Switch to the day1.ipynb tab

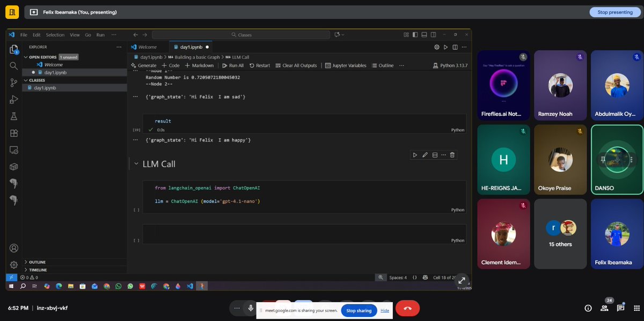click(191, 47)
